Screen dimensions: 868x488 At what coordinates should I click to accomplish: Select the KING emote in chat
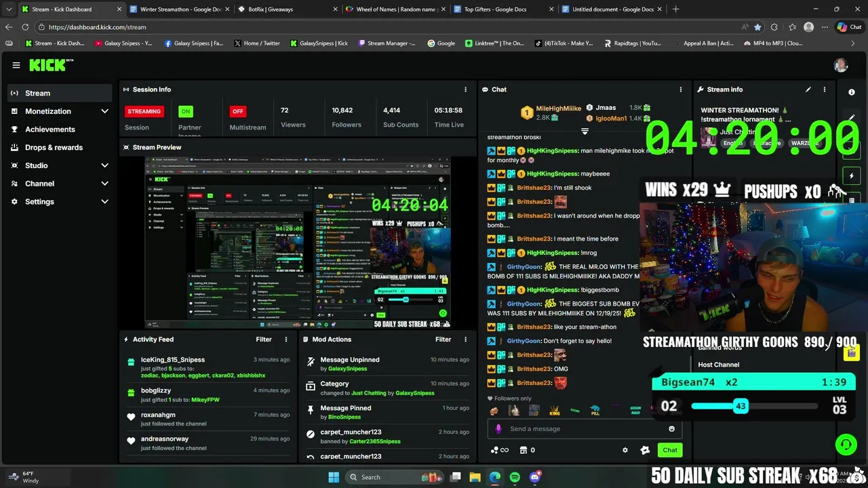coord(555,411)
